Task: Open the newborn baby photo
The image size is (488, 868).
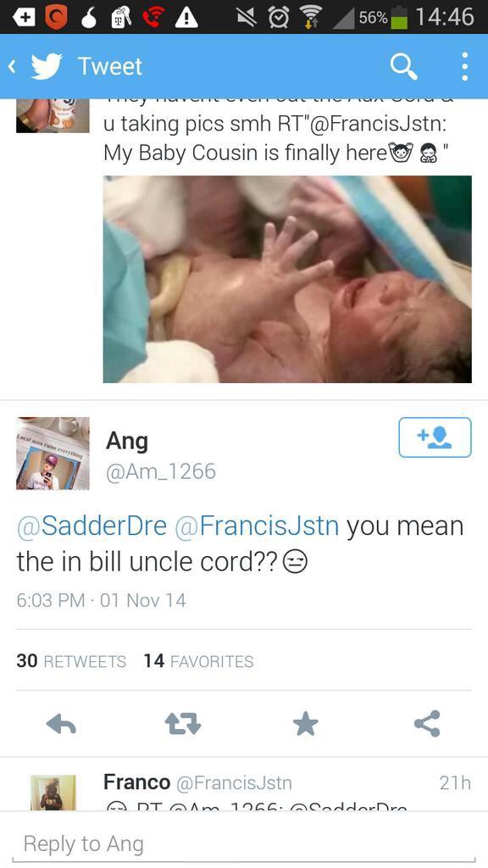Action: pyautogui.click(x=287, y=279)
